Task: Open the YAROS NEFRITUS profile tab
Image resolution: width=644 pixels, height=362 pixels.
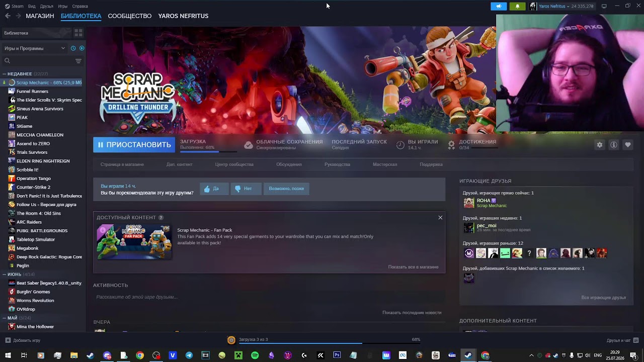Action: 183,16
